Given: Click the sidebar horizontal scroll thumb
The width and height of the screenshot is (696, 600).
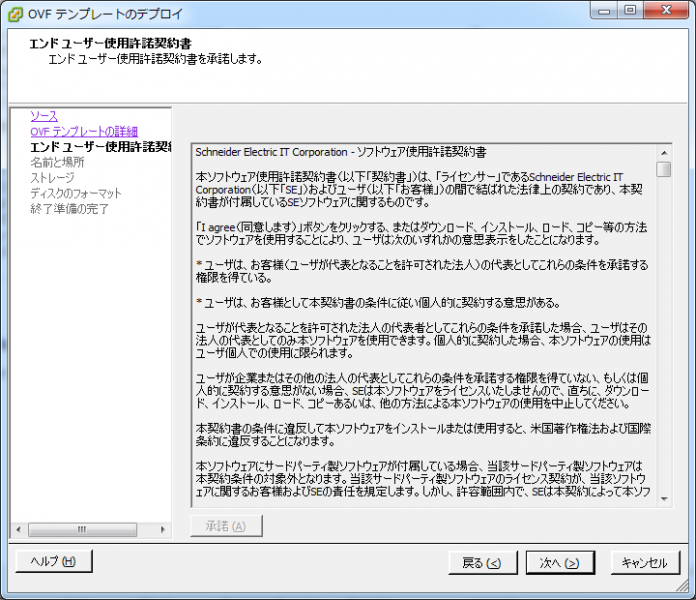Looking at the screenshot, I should click(83, 529).
